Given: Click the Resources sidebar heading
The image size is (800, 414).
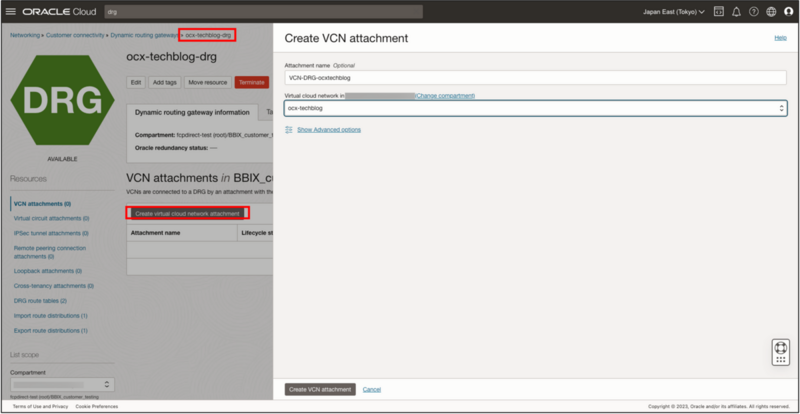Looking at the screenshot, I should coord(28,179).
